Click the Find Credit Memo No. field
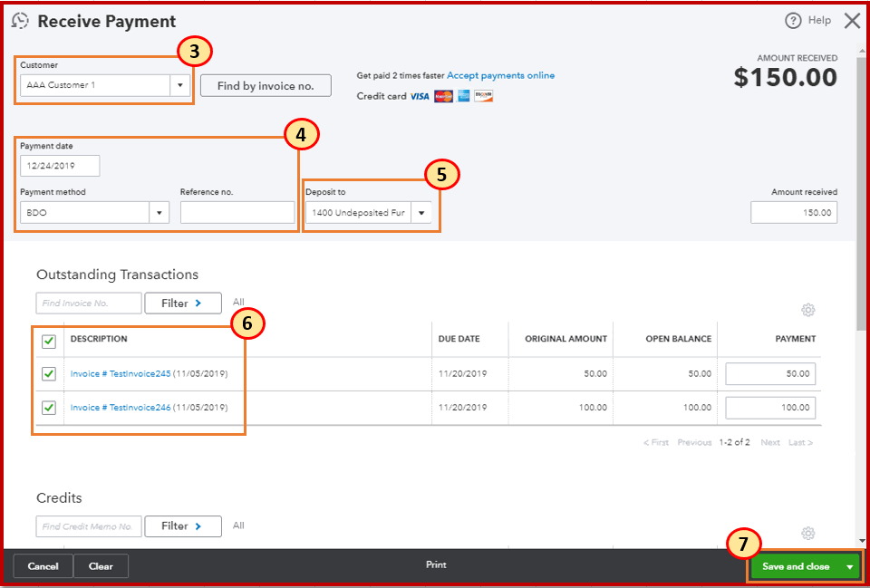Viewport: 870px width, 588px height. 89,525
